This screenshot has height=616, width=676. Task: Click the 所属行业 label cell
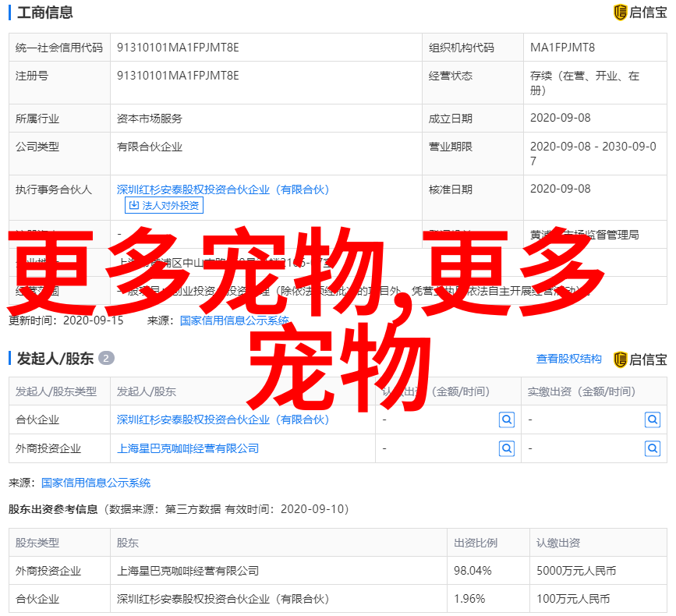59,118
